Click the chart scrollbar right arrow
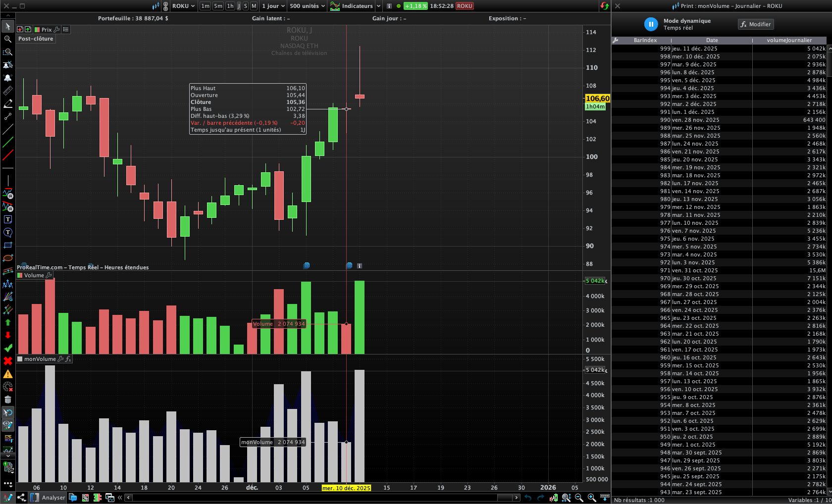 click(517, 498)
